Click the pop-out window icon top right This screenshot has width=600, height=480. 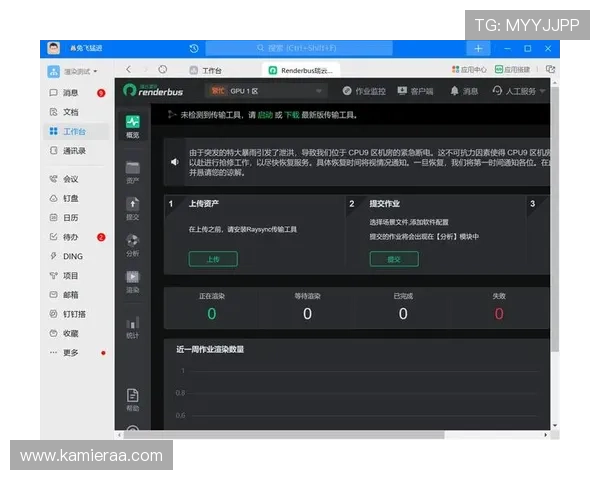(550, 69)
